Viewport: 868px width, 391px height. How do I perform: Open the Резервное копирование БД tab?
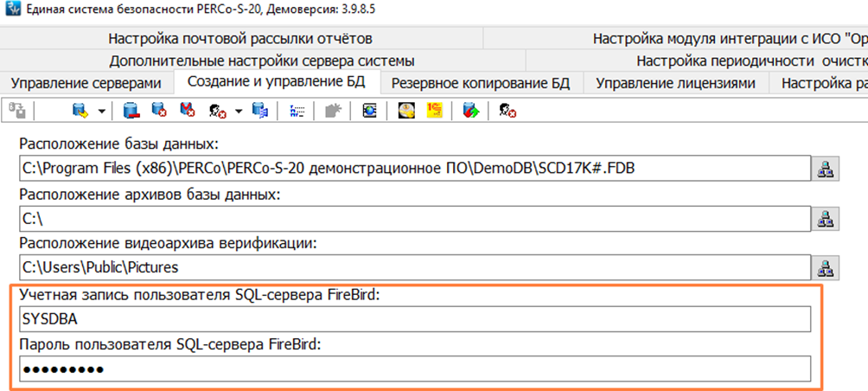pyautogui.click(x=481, y=83)
